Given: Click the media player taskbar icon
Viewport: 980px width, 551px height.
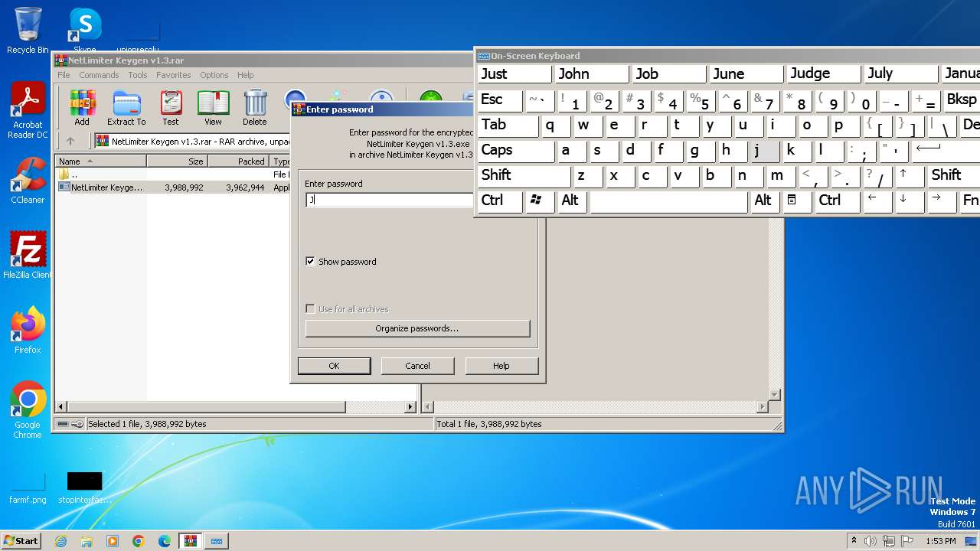Looking at the screenshot, I should [113, 541].
